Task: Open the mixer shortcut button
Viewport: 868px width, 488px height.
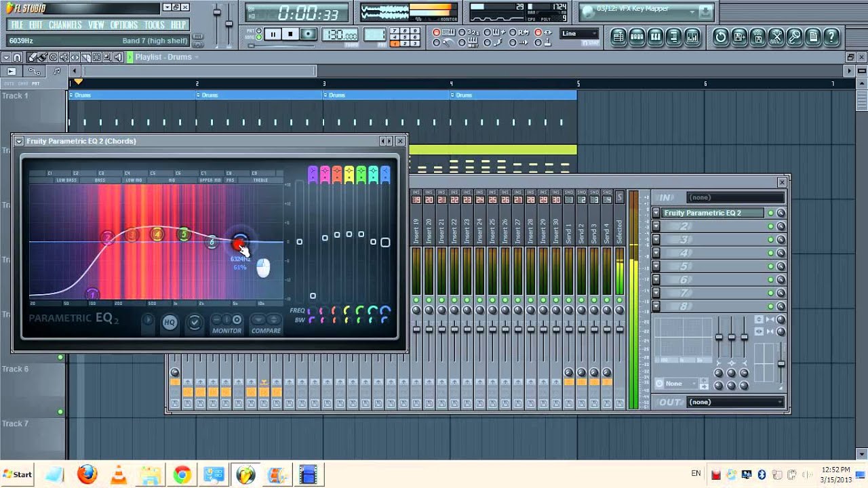Action: [x=691, y=37]
